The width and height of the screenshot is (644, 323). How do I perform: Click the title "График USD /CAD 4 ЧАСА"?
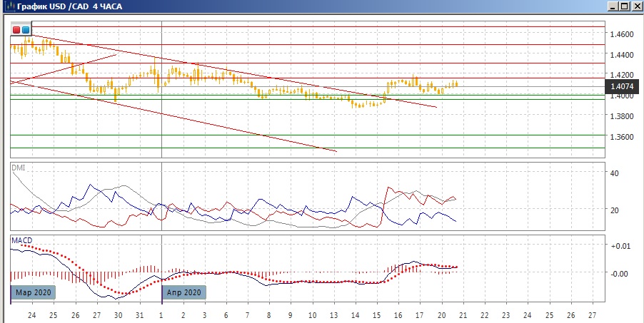[69, 6]
